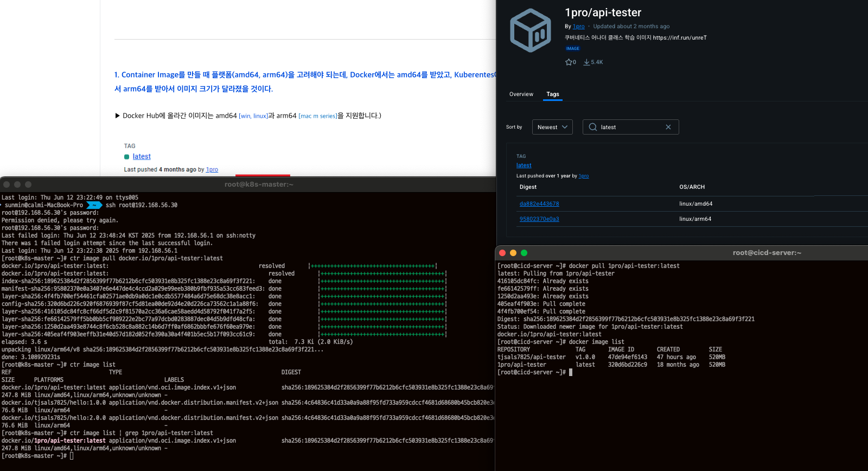Viewport: 868px width, 471px height.
Task: Click '18 months ago' in cicd-server terminal
Action: click(x=678, y=365)
